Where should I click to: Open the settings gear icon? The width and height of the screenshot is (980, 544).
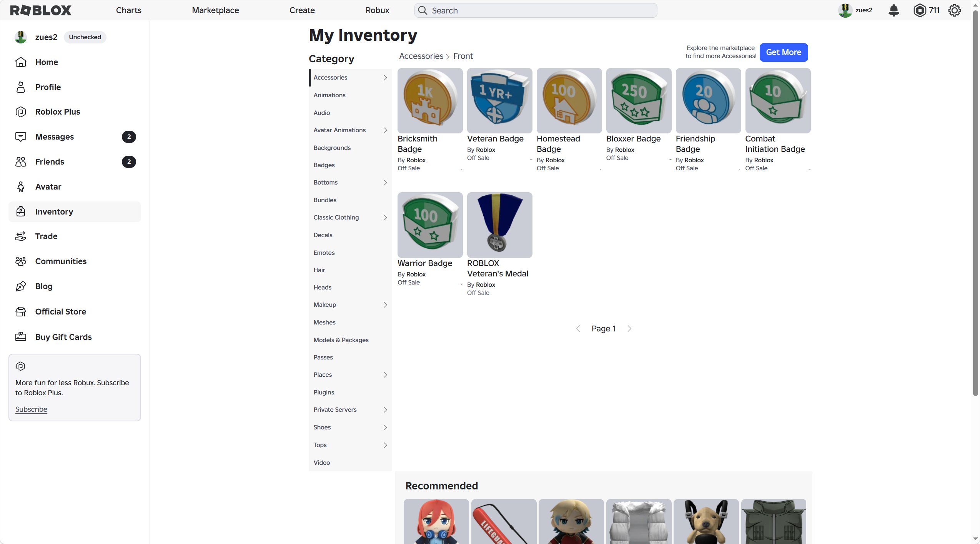coord(955,10)
